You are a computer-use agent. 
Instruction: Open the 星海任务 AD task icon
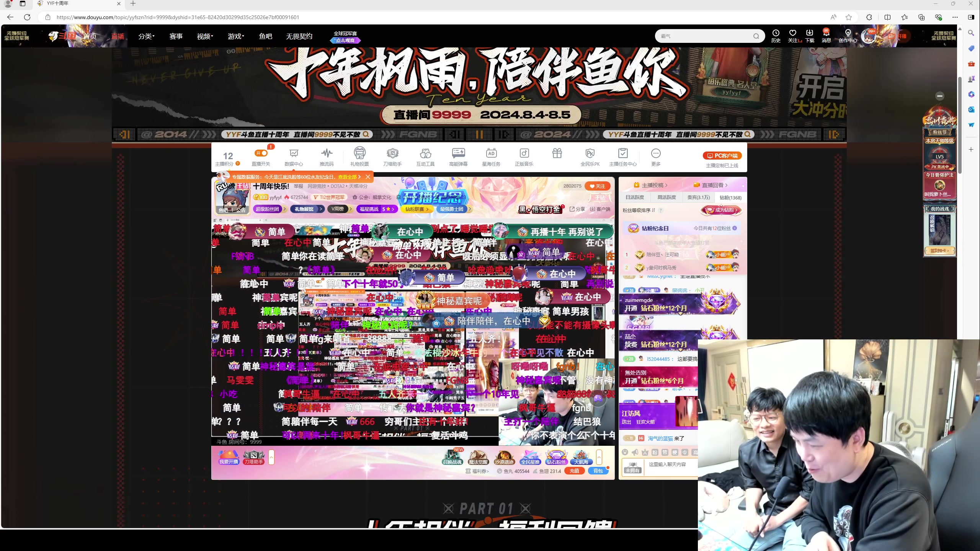[x=491, y=157]
